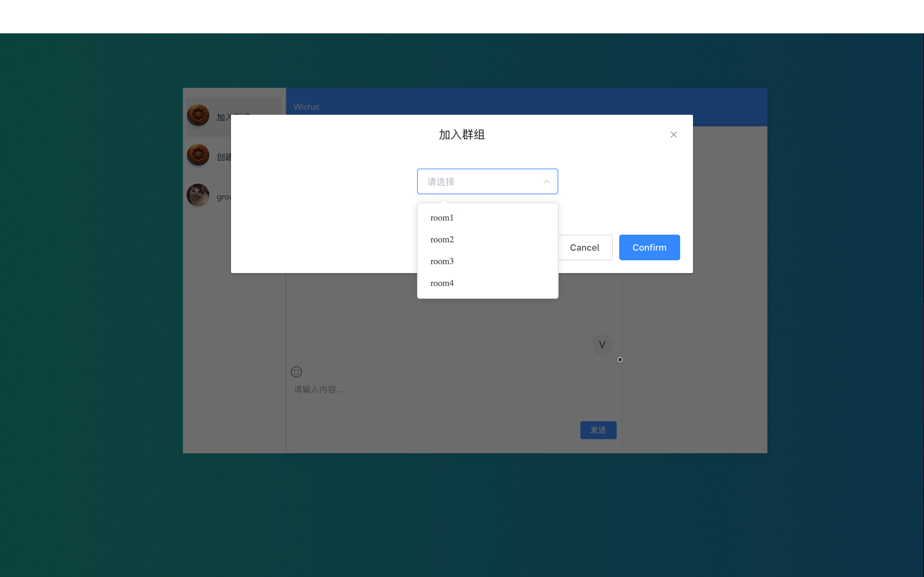Click the 创建 sidebar entry text

coord(224,157)
